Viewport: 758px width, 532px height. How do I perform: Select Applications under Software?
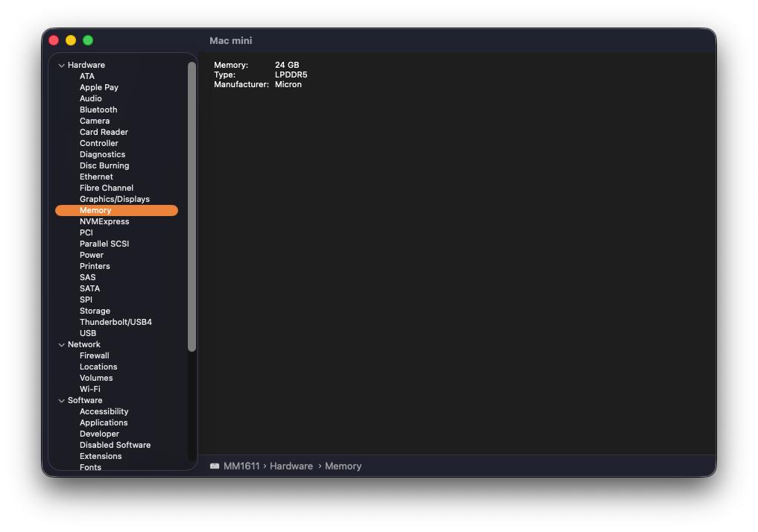click(104, 422)
